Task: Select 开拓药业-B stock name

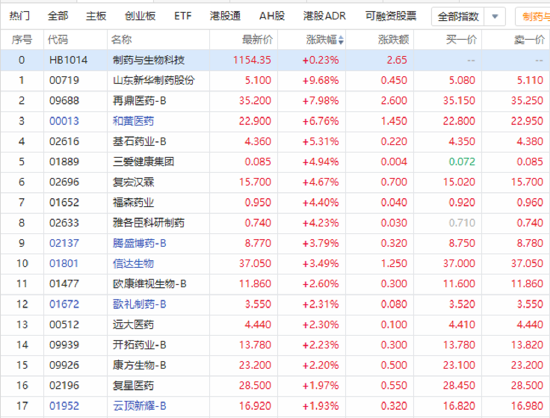Action: [x=139, y=345]
